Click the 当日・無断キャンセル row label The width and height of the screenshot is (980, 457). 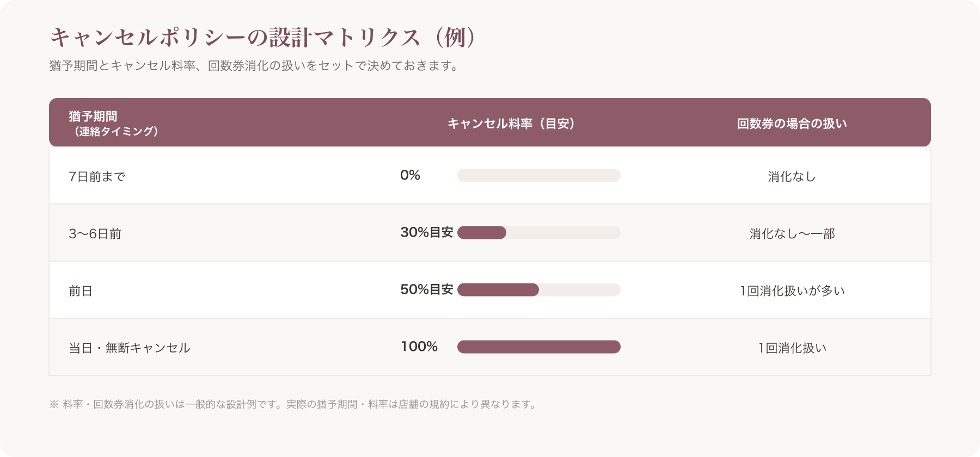130,348
